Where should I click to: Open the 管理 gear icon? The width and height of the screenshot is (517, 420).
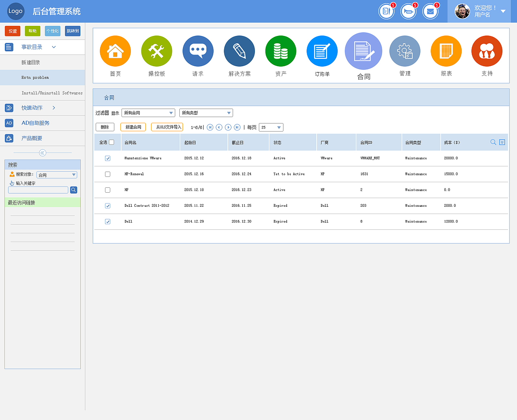coord(405,51)
